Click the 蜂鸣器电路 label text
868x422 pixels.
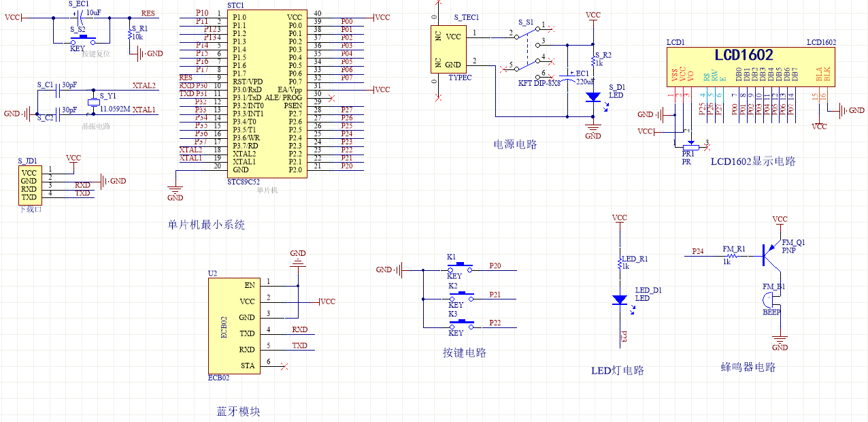(748, 367)
